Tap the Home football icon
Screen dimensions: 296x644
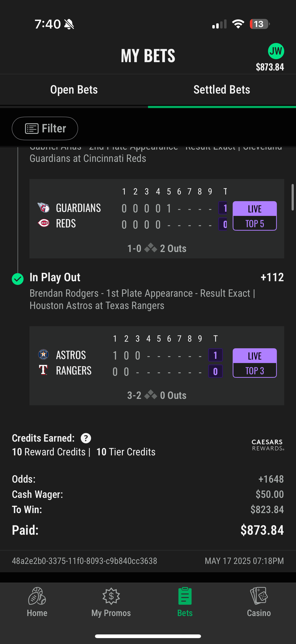pos(37,596)
